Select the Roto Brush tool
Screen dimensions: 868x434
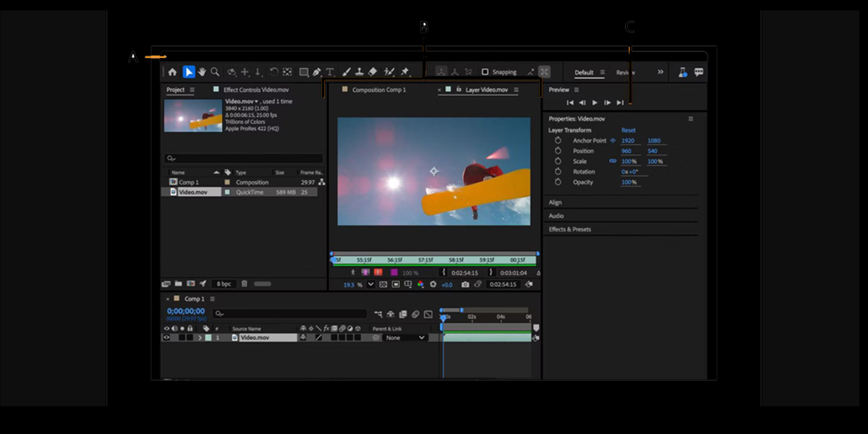389,72
